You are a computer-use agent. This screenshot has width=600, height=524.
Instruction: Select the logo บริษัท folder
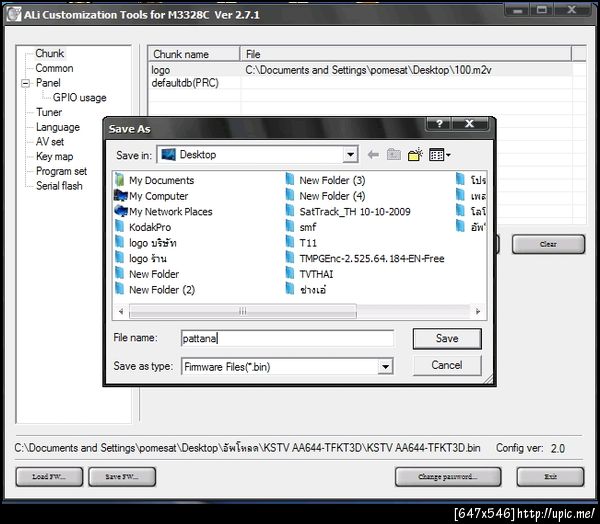(x=146, y=243)
